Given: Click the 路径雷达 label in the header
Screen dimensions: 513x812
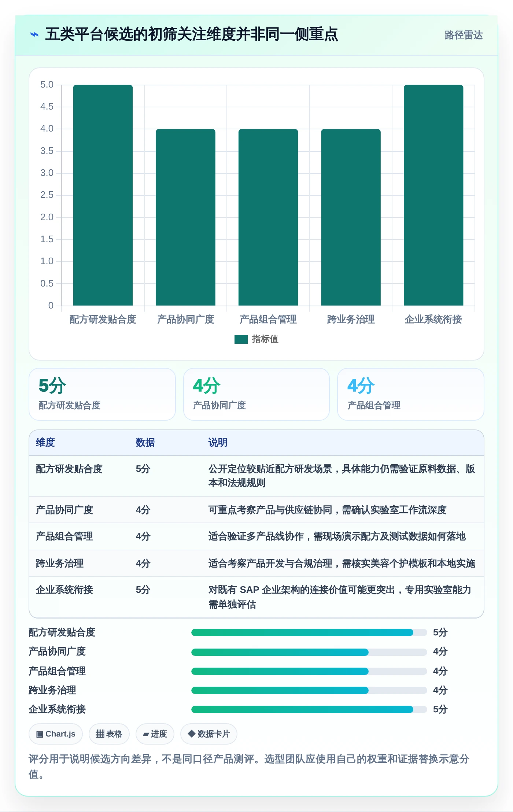Looking at the screenshot, I should [464, 35].
